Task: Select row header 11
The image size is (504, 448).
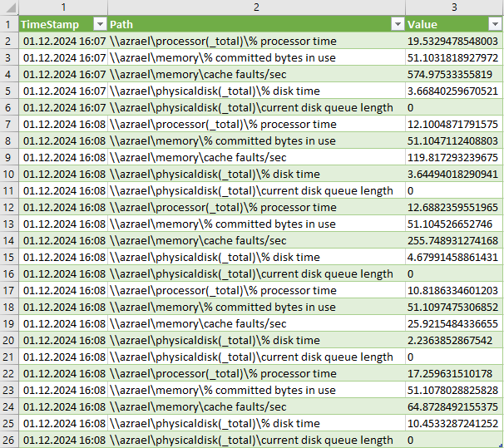Action: coord(8,191)
